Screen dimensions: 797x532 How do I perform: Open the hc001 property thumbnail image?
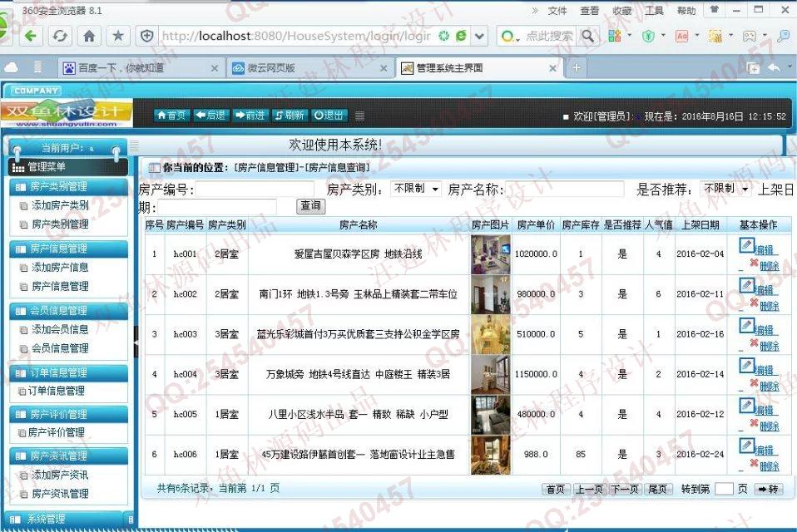click(x=491, y=254)
